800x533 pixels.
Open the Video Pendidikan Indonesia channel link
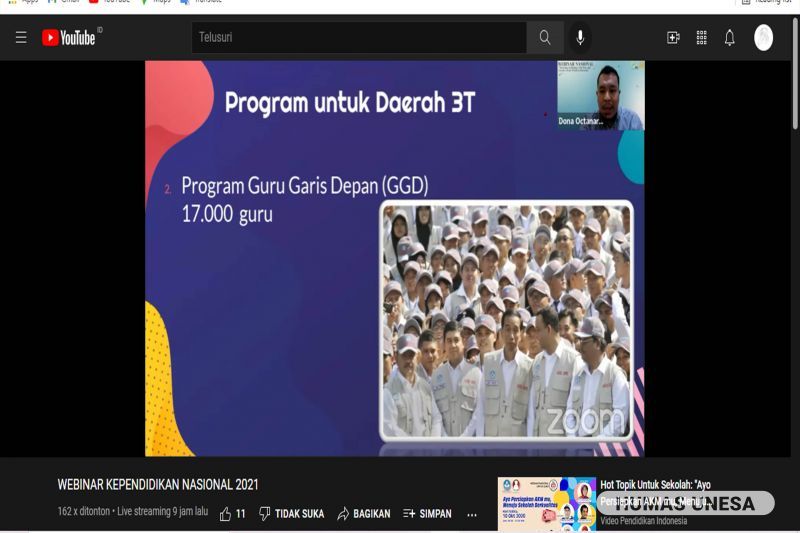[x=643, y=521]
